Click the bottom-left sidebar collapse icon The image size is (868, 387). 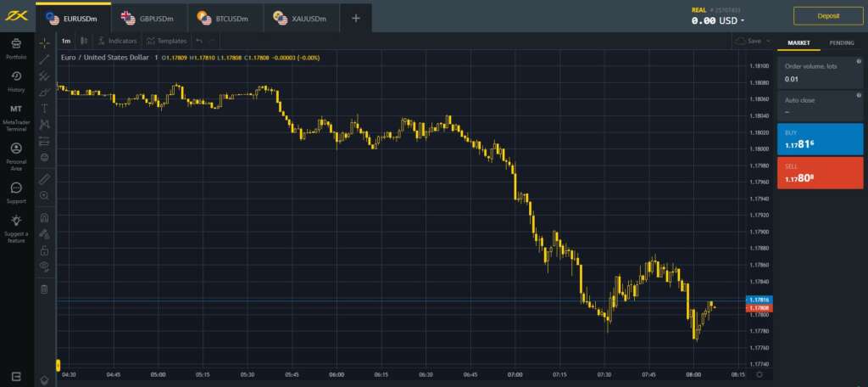click(16, 377)
